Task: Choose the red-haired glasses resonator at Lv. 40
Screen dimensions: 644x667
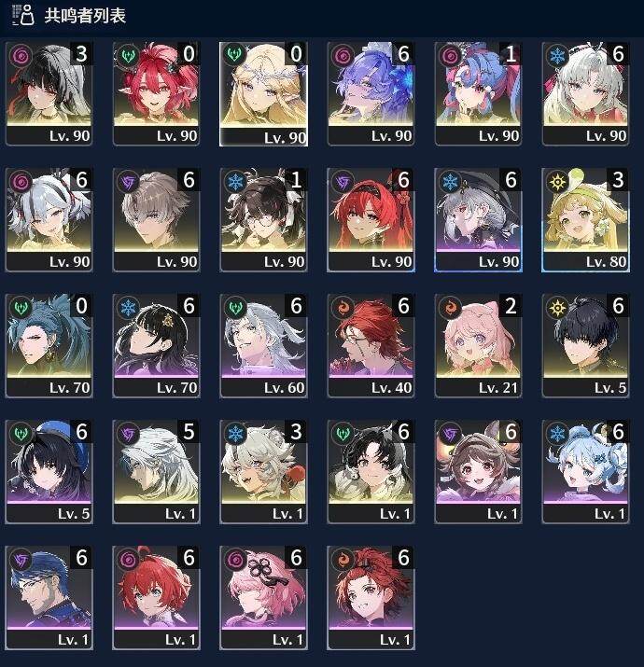Action: 371,345
